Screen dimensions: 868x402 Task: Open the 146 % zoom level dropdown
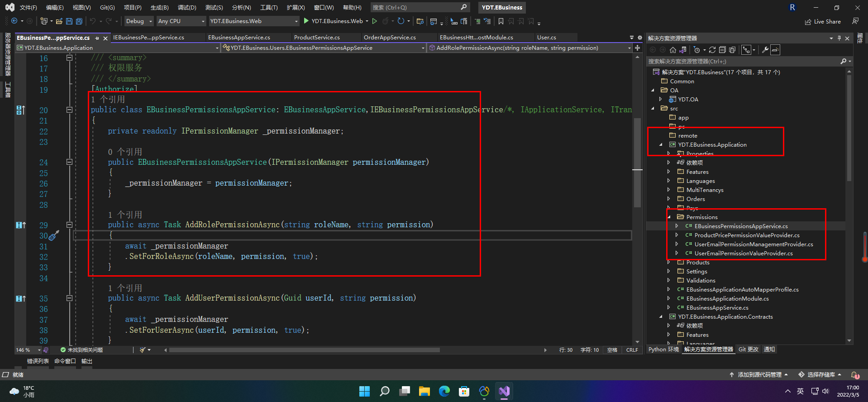[28, 350]
